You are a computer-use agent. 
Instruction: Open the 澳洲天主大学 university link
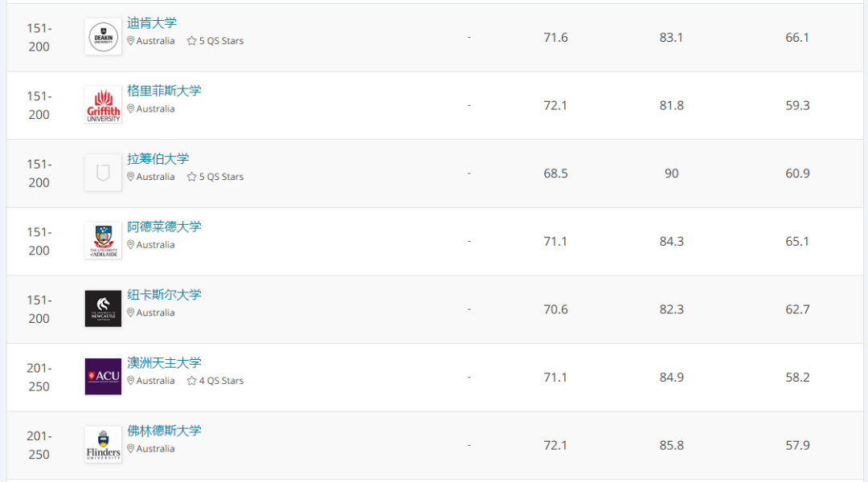(164, 363)
